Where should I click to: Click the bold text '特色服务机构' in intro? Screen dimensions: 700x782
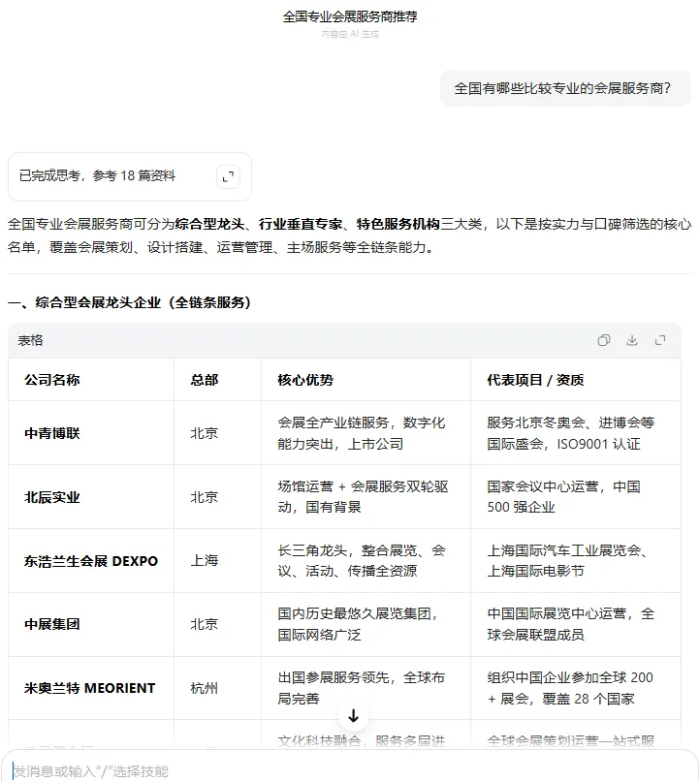398,224
